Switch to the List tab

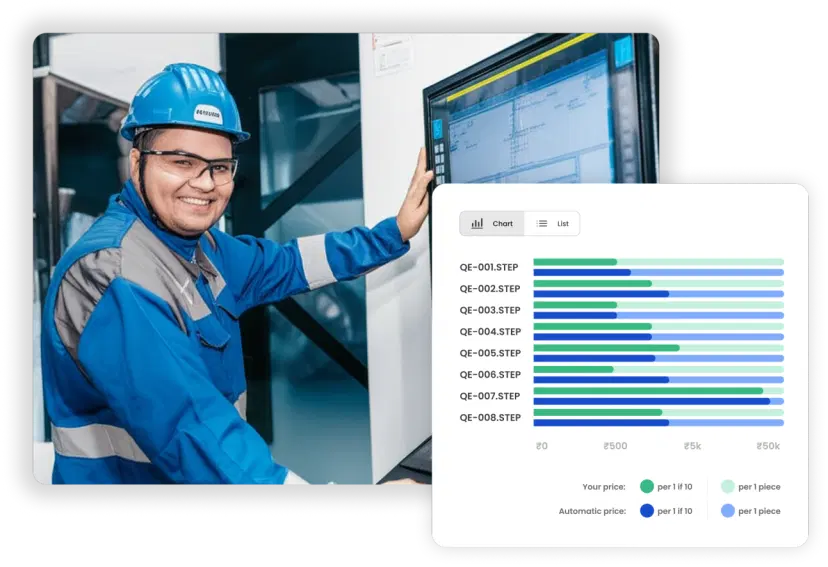552,224
